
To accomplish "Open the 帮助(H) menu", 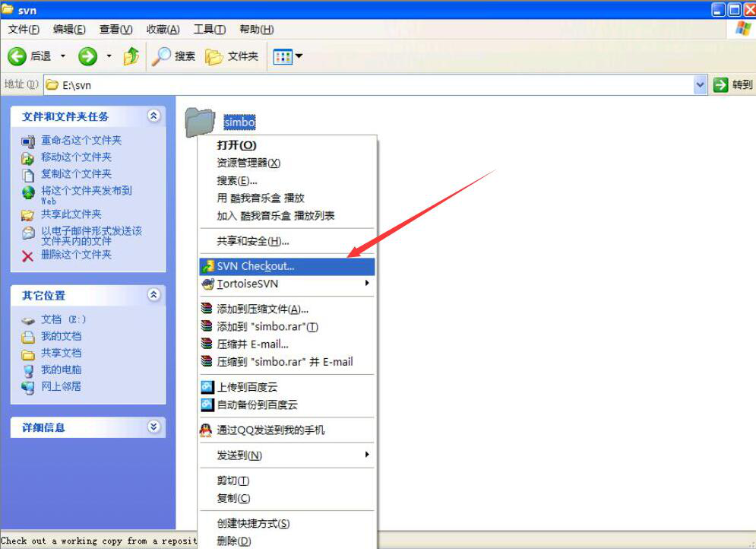I will [x=257, y=30].
